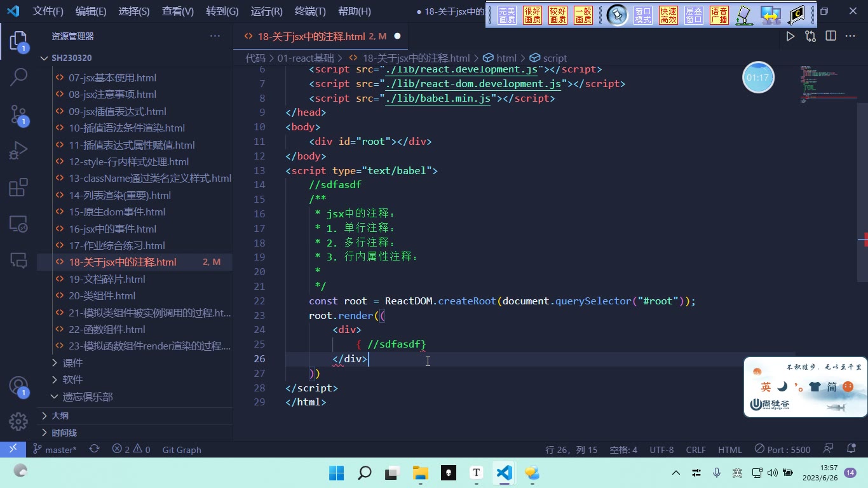The image size is (868, 488).
Task: Expand the 课件 folder
Action: click(135, 363)
